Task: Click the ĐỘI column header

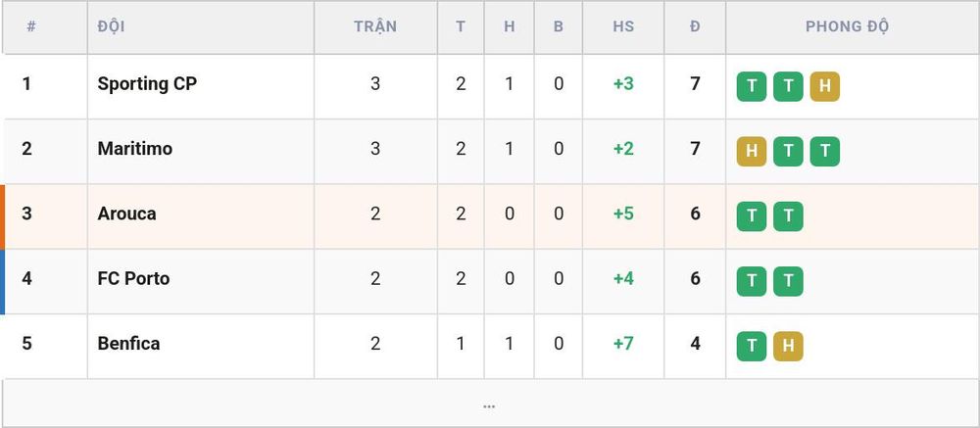Action: click(x=112, y=26)
